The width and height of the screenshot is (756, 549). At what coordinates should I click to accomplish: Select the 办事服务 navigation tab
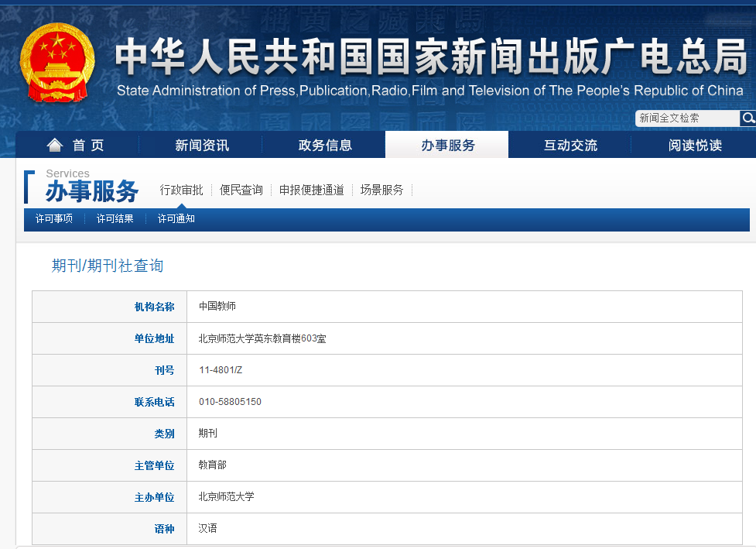tap(447, 145)
